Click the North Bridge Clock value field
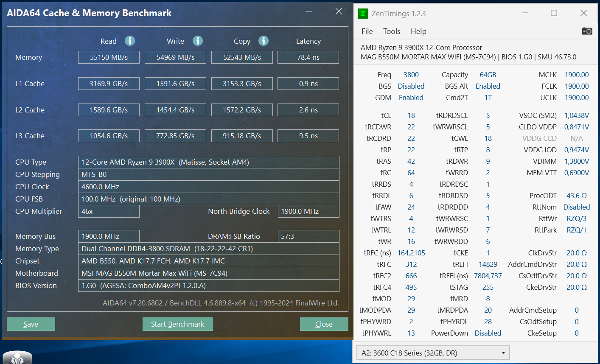The width and height of the screenshot is (600, 364). [308, 211]
